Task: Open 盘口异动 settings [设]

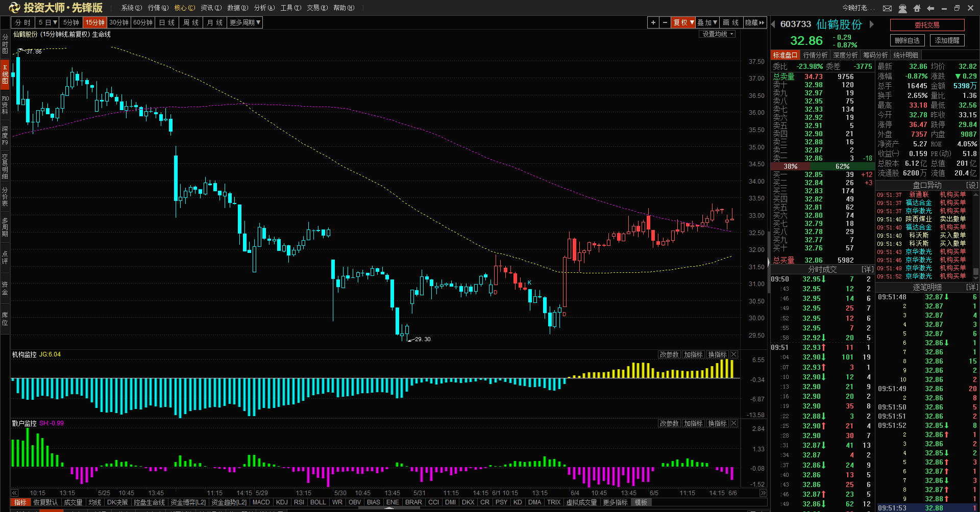Action: click(972, 185)
